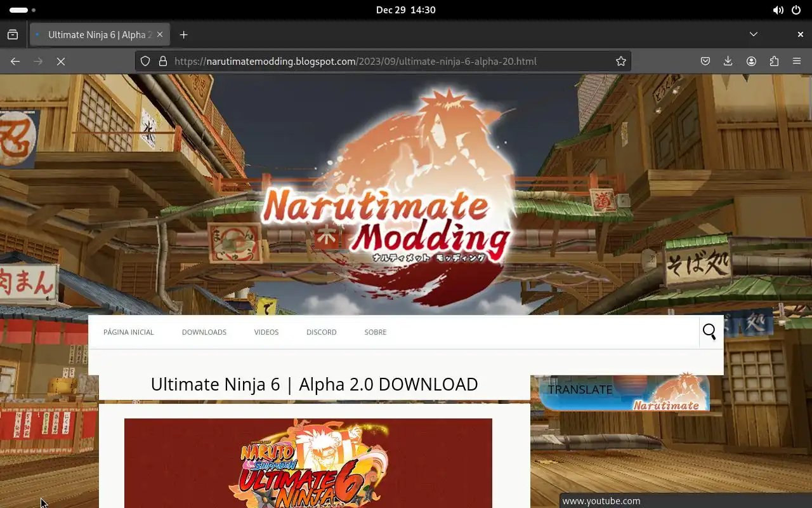
Task: Click the TRANSLATE widget banner
Action: pyautogui.click(x=624, y=392)
